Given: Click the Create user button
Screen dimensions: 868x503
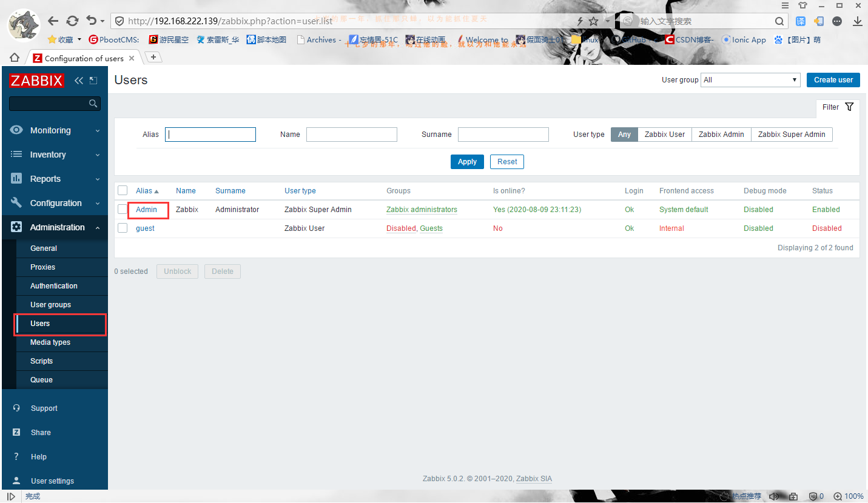Looking at the screenshot, I should 833,80.
